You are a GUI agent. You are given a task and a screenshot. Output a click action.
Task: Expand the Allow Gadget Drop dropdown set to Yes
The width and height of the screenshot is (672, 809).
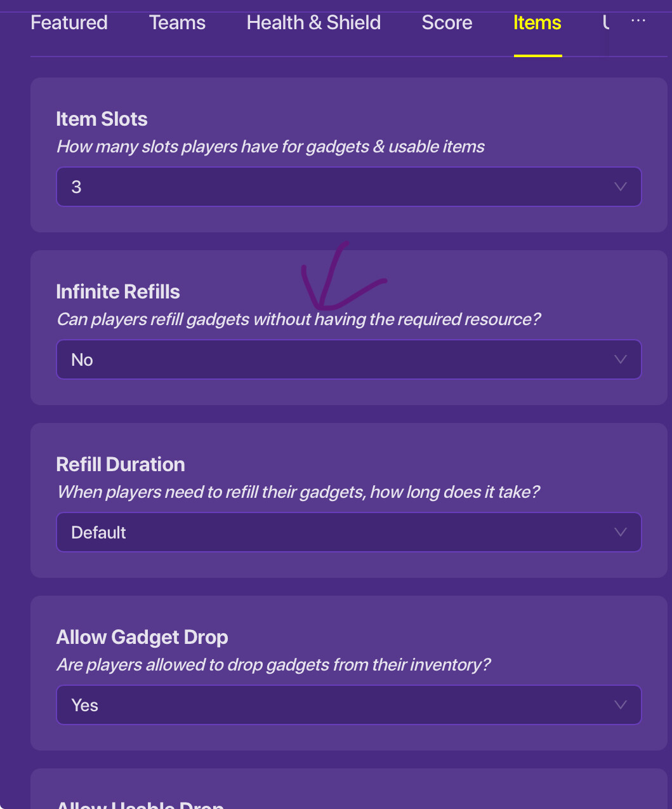pos(348,705)
